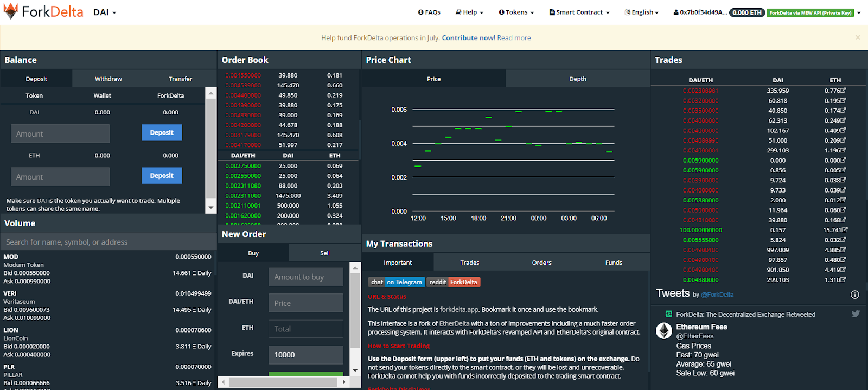Open external link icon for 15.741 ETH trade
Image resolution: width=868 pixels, height=390 pixels.
845,230
